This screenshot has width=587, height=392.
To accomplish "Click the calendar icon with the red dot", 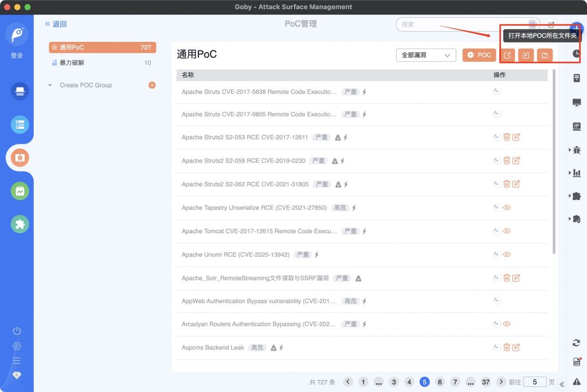I will pos(577,362).
